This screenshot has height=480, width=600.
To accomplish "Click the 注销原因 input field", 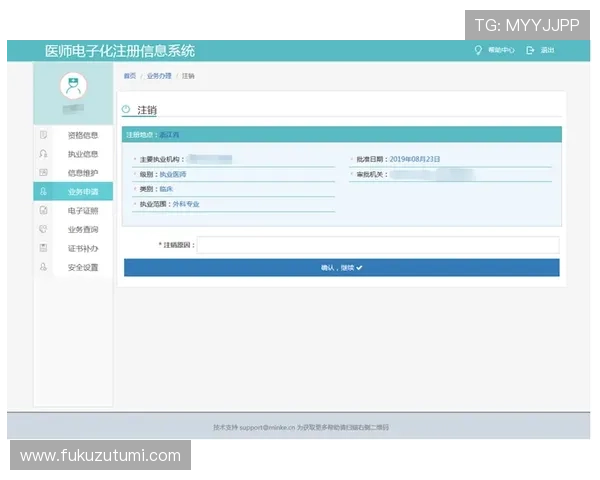I will (377, 245).
